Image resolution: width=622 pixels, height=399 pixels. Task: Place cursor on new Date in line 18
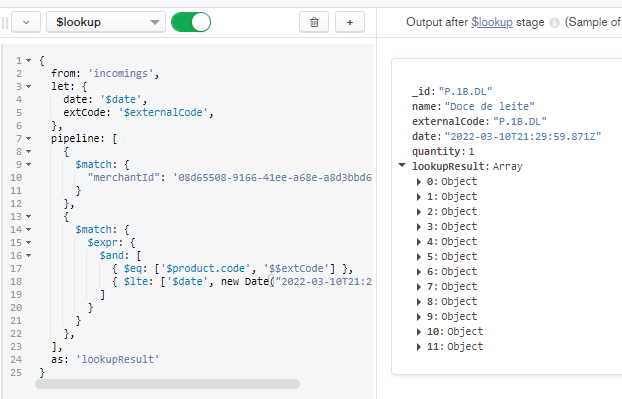244,282
